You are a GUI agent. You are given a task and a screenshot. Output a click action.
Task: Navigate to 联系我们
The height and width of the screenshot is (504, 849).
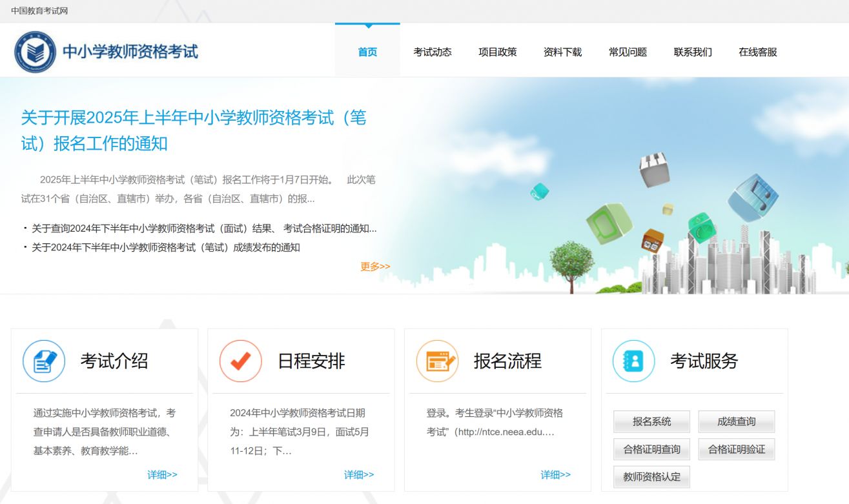[693, 52]
